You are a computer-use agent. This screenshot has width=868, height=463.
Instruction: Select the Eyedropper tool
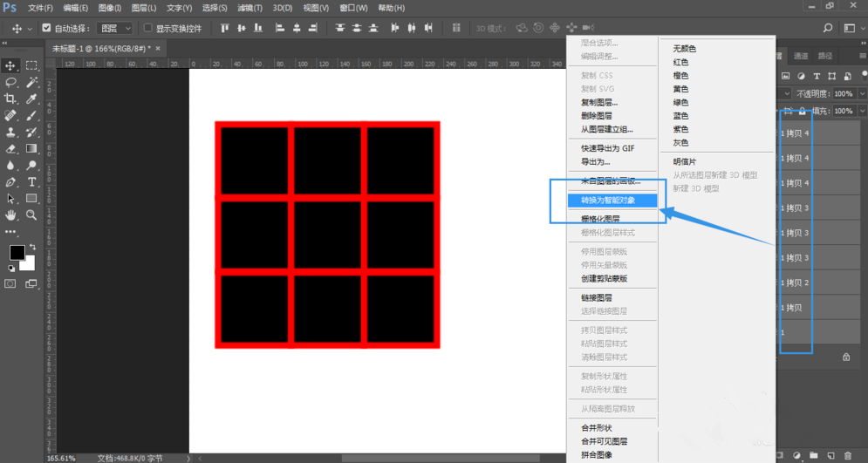pos(31,99)
